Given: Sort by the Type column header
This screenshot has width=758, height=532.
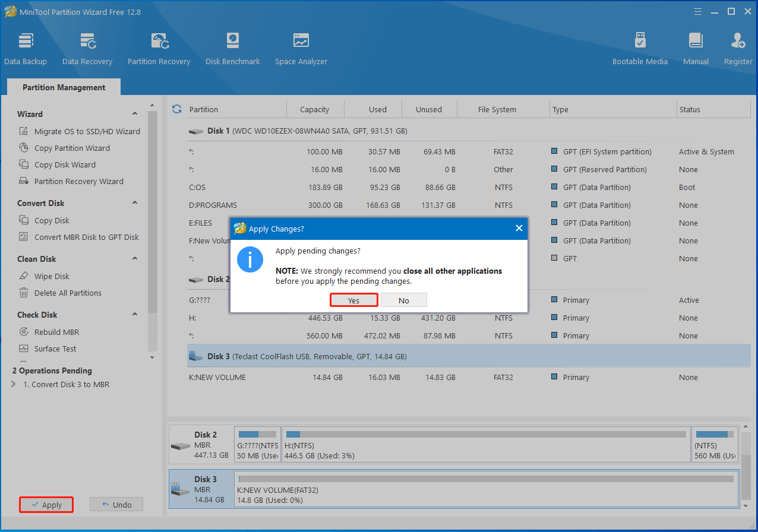Looking at the screenshot, I should [614, 109].
